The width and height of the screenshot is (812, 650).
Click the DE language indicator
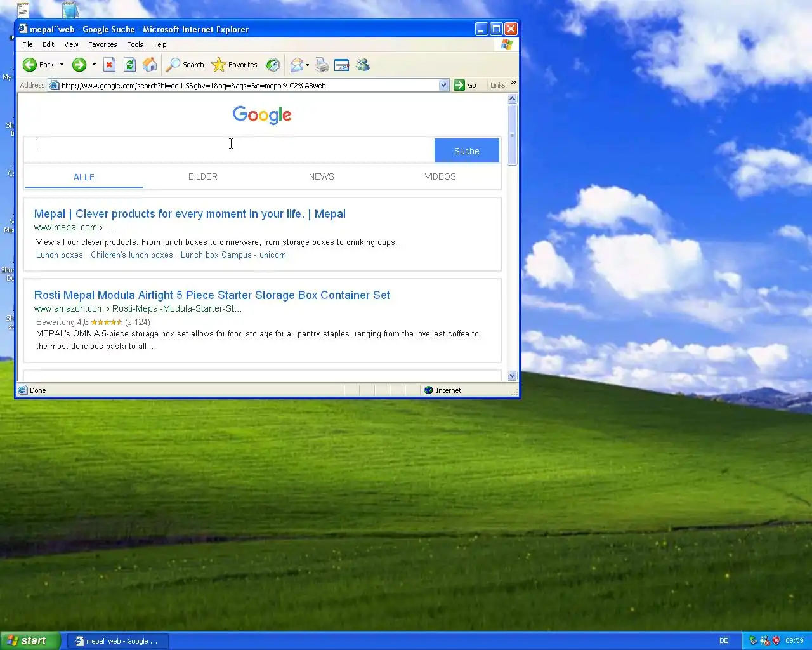click(x=724, y=640)
